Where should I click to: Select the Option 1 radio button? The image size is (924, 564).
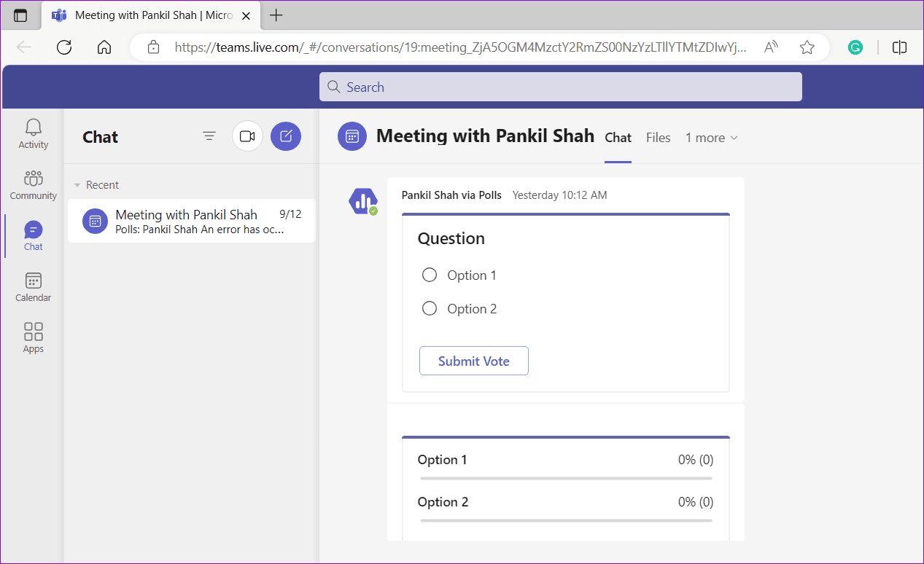pyautogui.click(x=430, y=275)
